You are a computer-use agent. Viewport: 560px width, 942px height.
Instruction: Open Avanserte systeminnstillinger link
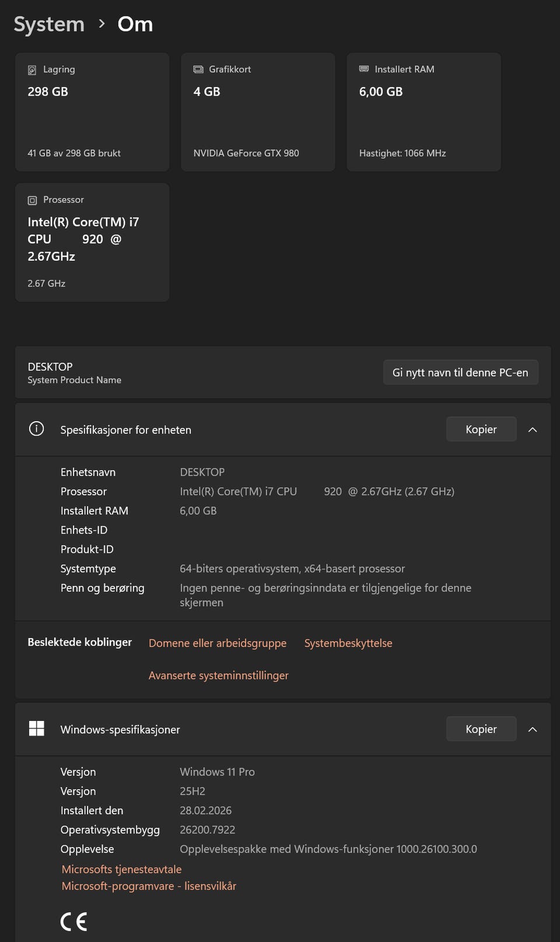point(219,675)
